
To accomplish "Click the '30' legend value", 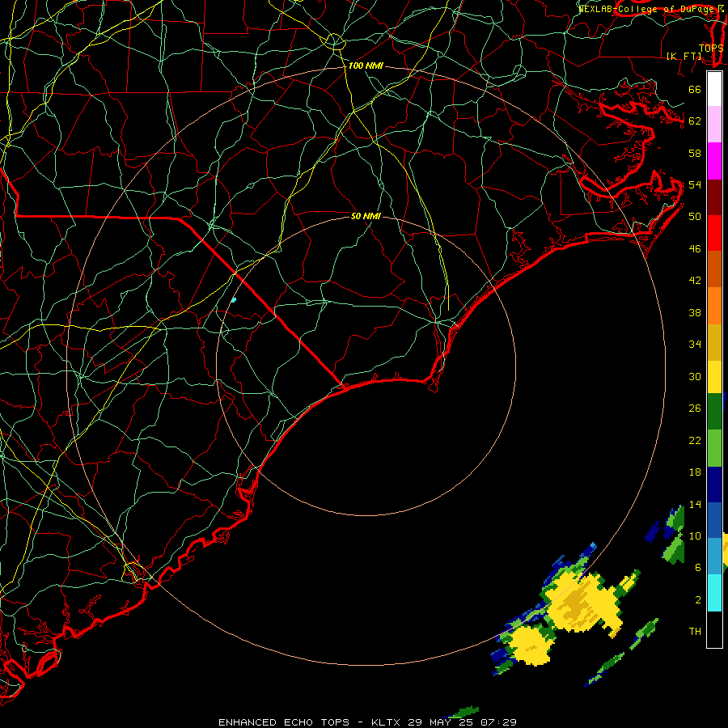I will [695, 376].
